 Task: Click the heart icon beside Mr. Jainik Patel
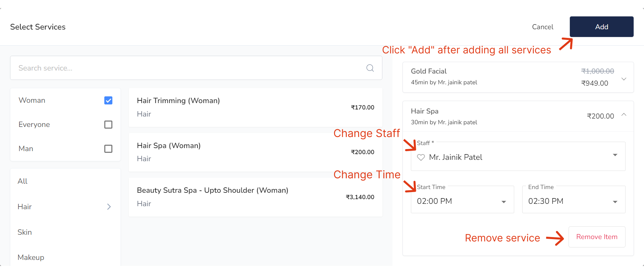[x=421, y=157]
